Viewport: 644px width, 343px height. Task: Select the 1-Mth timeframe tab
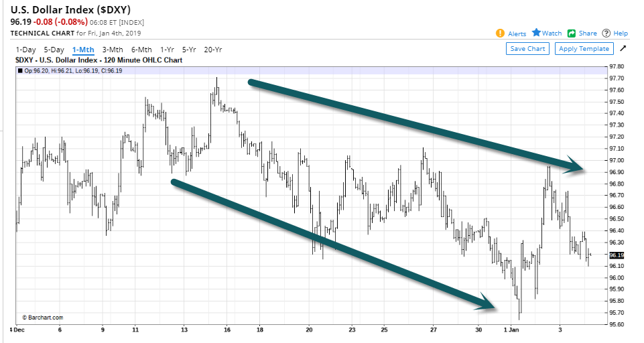83,50
